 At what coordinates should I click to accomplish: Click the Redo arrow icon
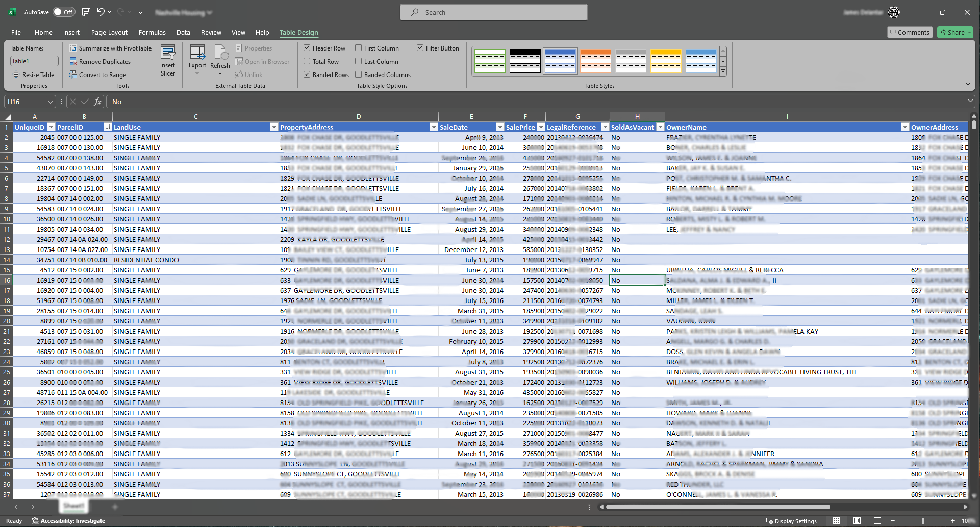point(121,12)
